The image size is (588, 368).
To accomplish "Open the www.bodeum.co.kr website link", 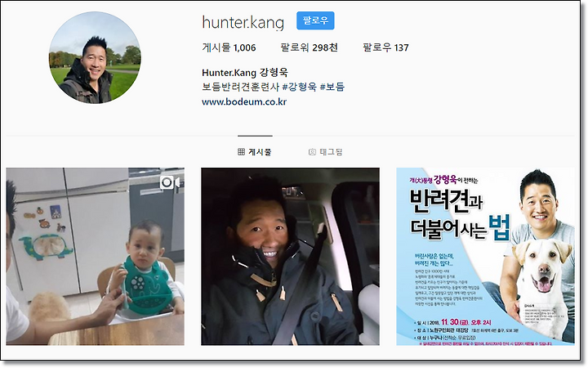I will pos(244,101).
